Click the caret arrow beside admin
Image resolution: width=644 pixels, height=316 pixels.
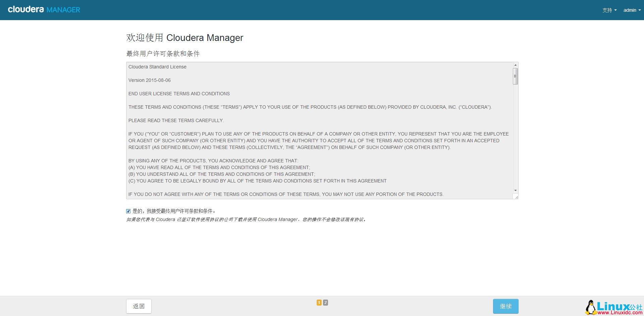click(x=640, y=10)
